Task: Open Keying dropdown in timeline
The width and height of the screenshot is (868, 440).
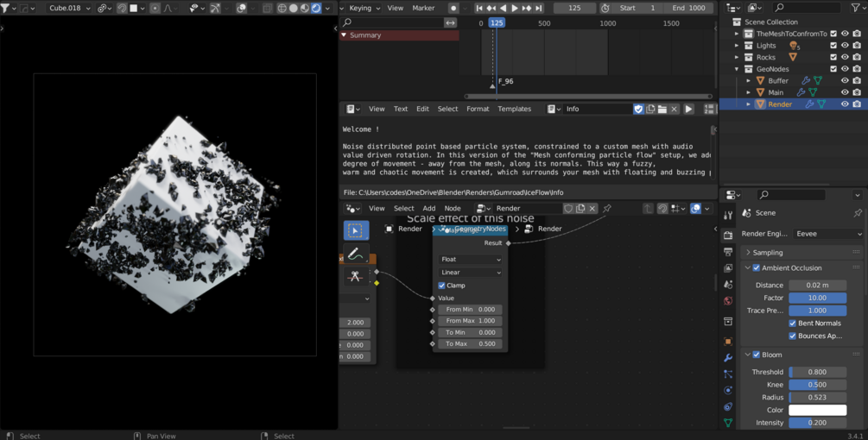Action: (x=364, y=9)
